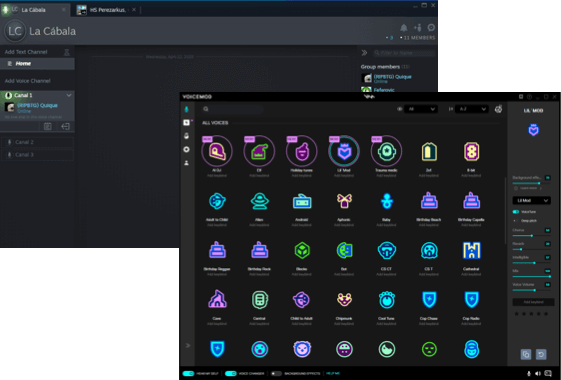Click the notification bell in the Steam chat header

tap(404, 28)
